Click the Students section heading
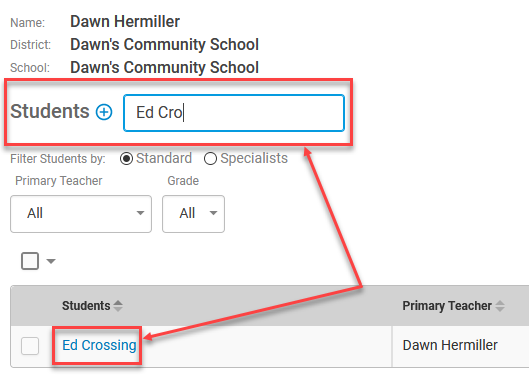The image size is (529, 376). tap(50, 111)
